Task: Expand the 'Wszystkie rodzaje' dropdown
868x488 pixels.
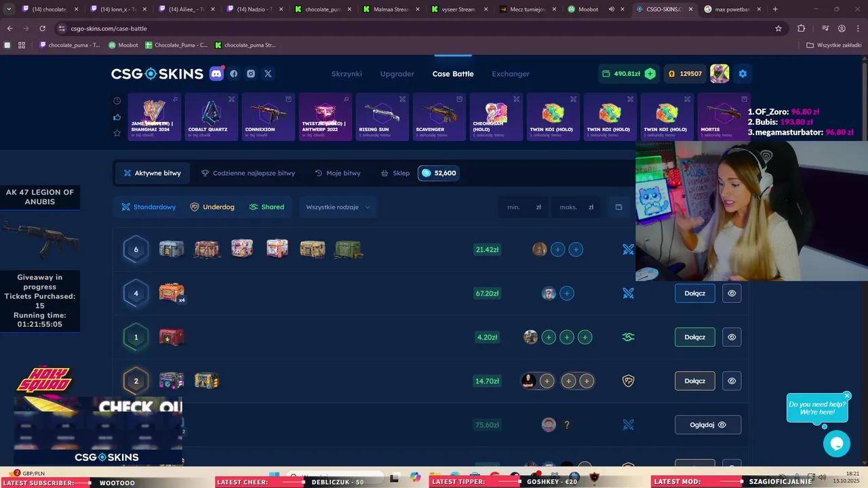Action: (338, 207)
